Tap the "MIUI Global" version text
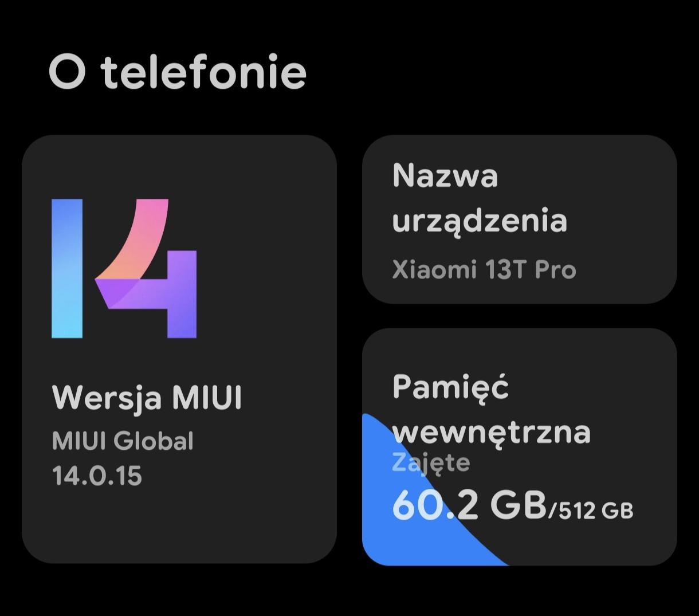The image size is (699, 616). click(x=123, y=441)
